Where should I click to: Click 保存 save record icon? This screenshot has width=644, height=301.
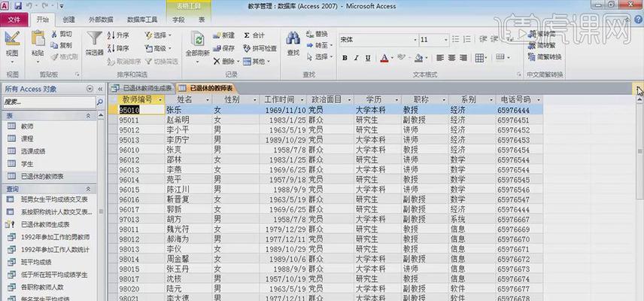[217, 48]
